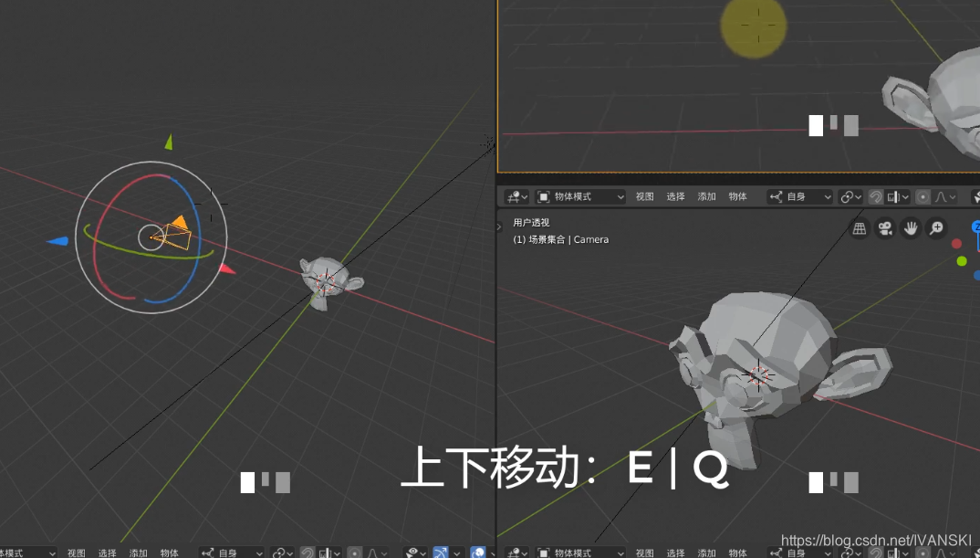Open 添加 menu in bottom-right header strip
The height and width of the screenshot is (558, 980).
point(706,553)
